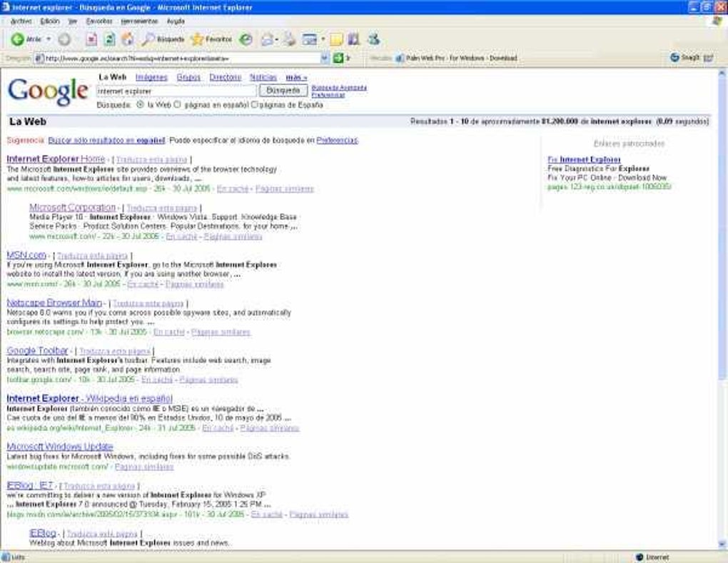Click the Internet zone globe in status bar
The image size is (728, 563).
639,557
